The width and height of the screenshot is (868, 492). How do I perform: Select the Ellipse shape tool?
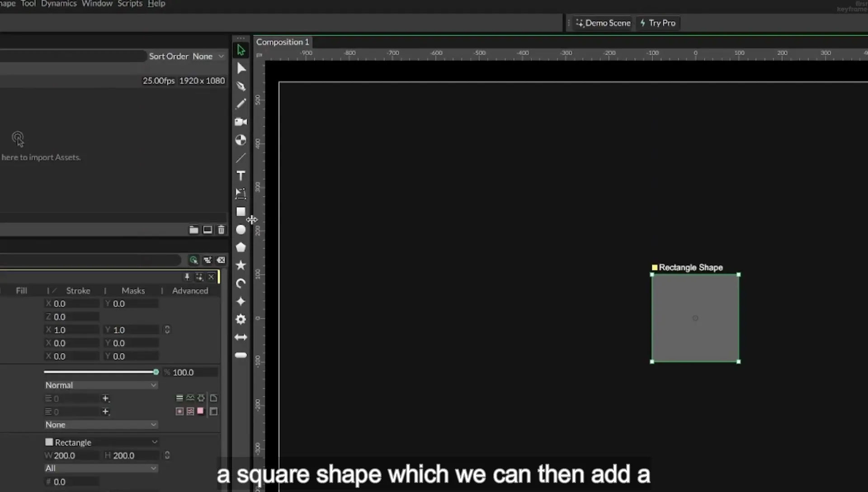point(241,230)
